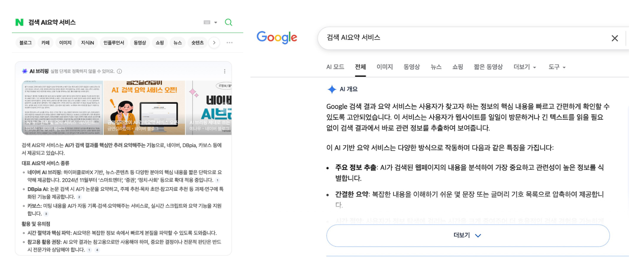Click the '주요 정보 추출' bullet text

point(356,167)
